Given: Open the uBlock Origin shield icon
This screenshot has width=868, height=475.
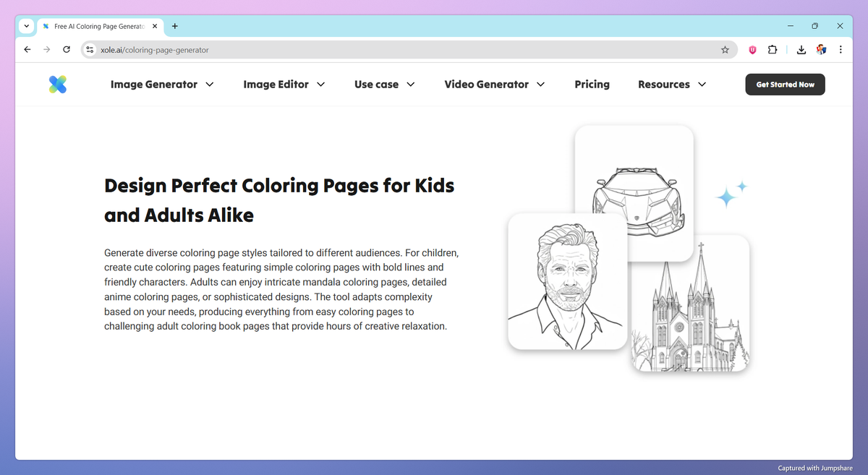Looking at the screenshot, I should click(x=752, y=49).
